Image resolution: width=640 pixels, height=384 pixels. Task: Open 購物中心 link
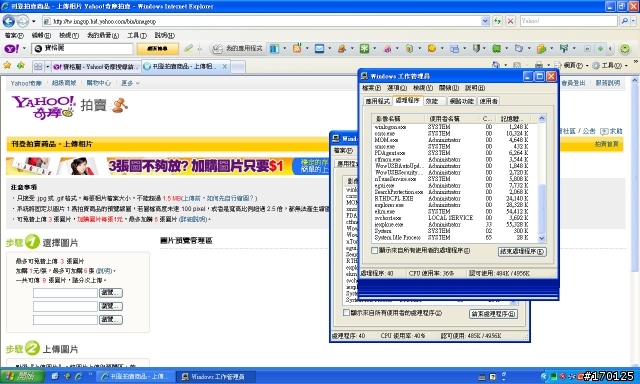tap(98, 83)
